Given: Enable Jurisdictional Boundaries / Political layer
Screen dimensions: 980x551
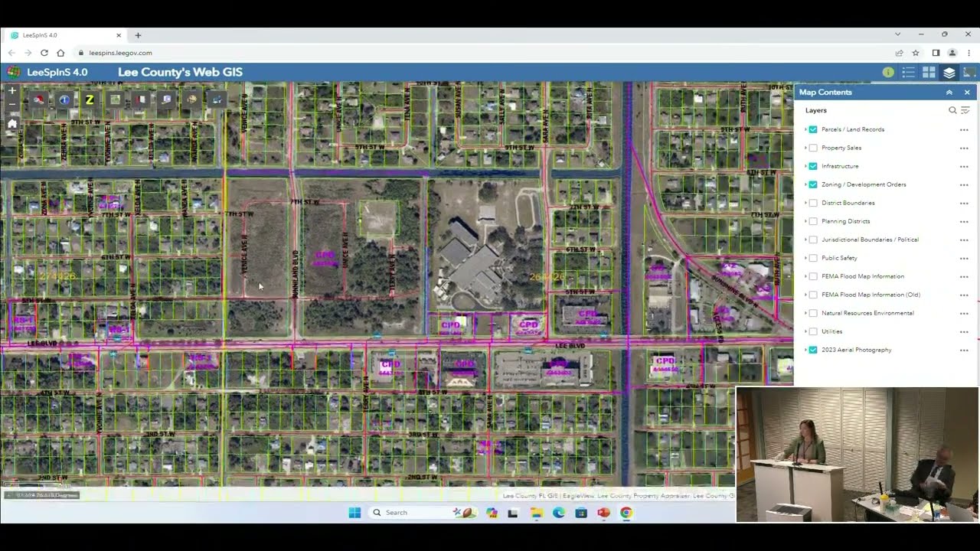Looking at the screenshot, I should pos(813,240).
